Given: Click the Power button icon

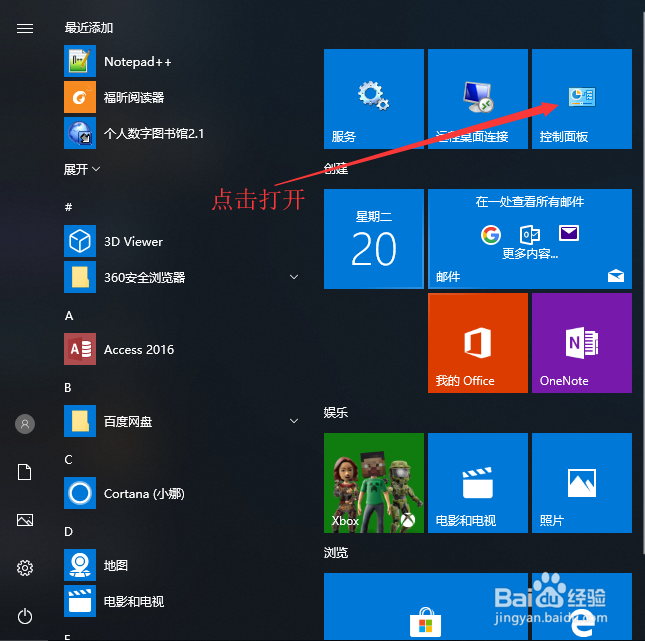Looking at the screenshot, I should pyautogui.click(x=25, y=616).
